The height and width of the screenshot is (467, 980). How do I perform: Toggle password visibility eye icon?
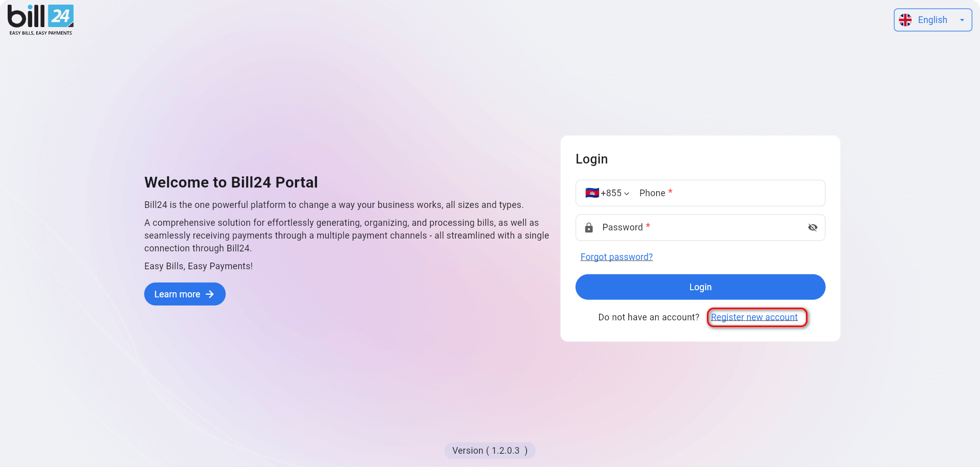point(813,227)
